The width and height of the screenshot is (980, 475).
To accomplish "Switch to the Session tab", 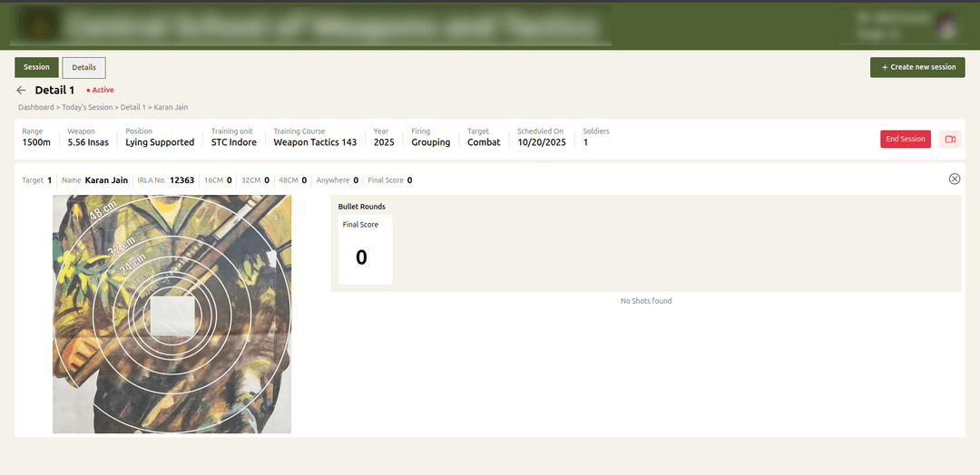I will coord(36,67).
